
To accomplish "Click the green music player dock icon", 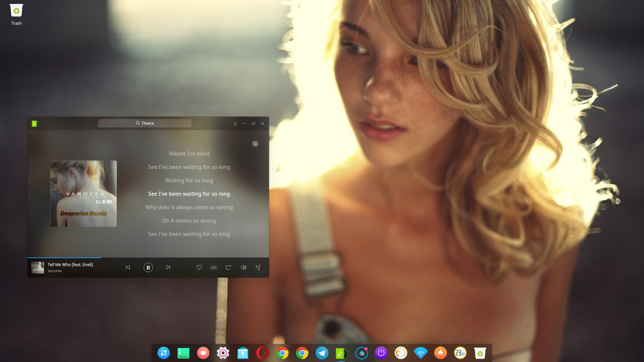I will point(342,353).
